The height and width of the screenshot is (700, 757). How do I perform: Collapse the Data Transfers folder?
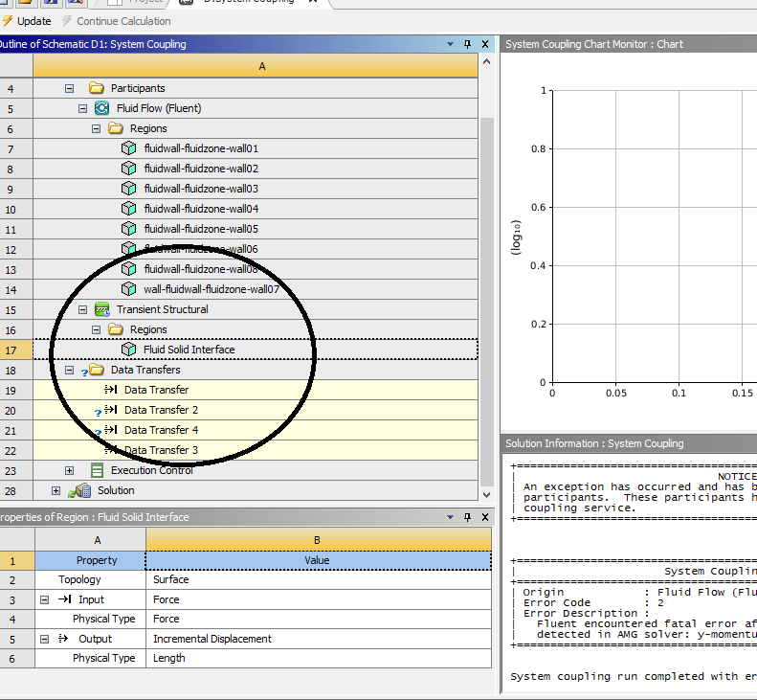(70, 370)
